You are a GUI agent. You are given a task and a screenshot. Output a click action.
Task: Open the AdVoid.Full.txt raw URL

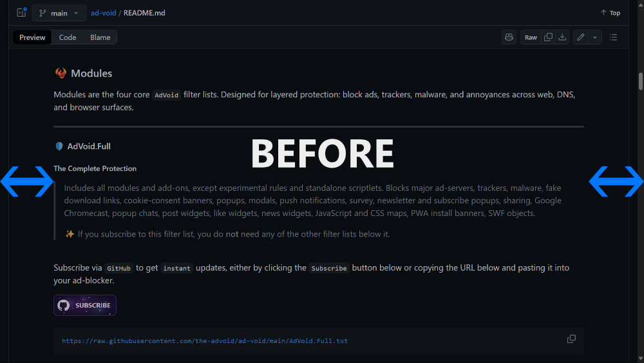point(205,341)
